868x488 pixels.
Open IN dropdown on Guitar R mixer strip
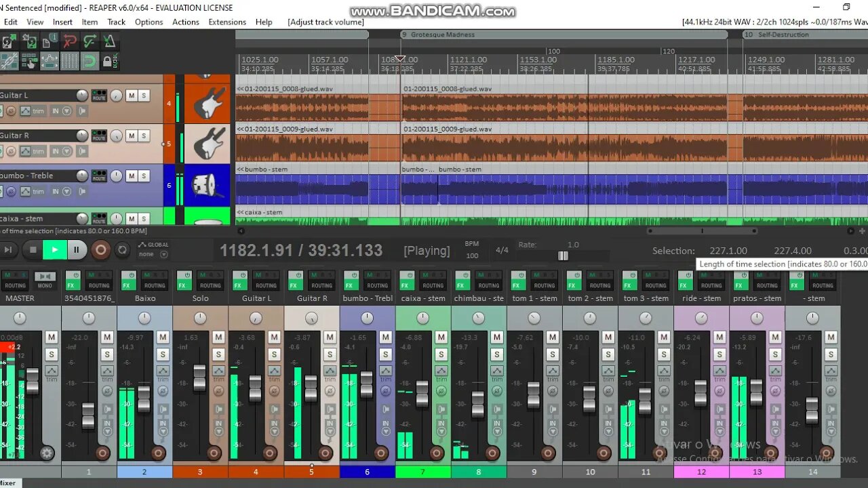330,427
